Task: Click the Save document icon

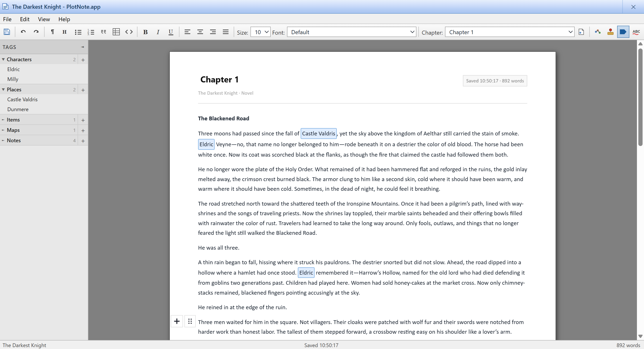Action: [x=7, y=32]
